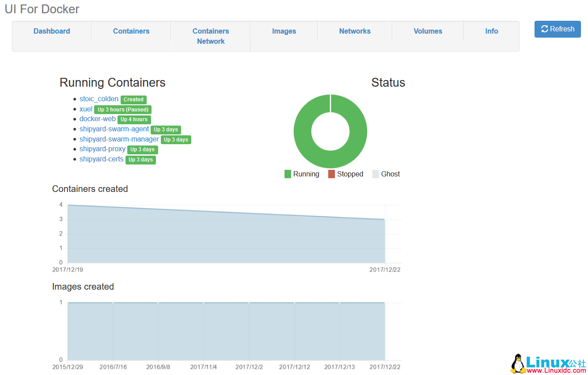This screenshot has width=588, height=375.
Task: Click the Linuxidc penguin logo
Action: coord(518,364)
